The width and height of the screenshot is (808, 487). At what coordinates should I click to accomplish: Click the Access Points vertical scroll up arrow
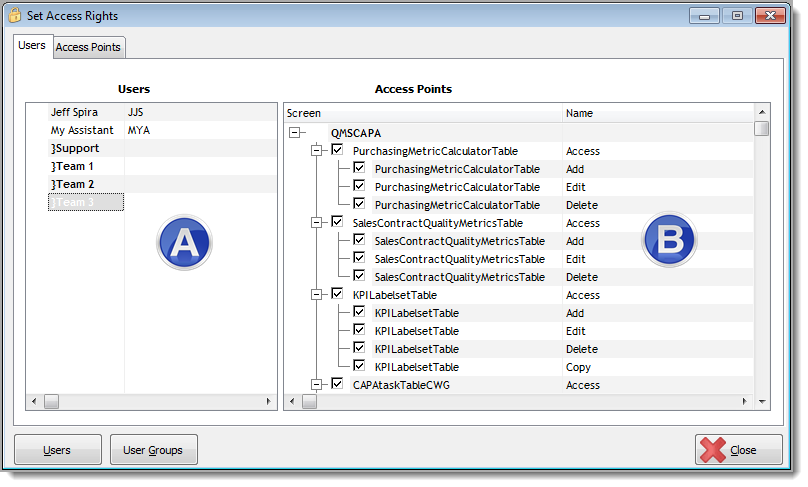point(762,113)
